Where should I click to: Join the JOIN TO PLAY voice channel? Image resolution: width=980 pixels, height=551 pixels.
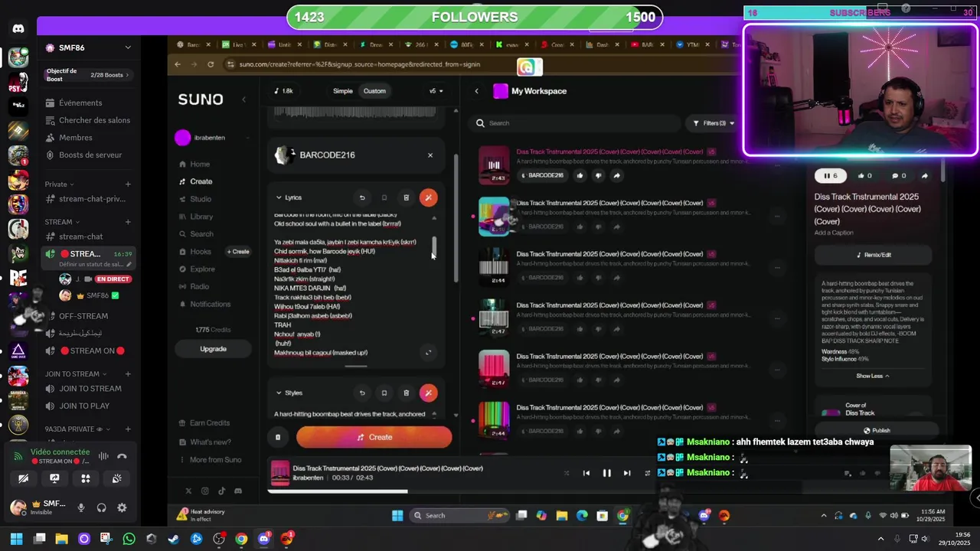[84, 406]
